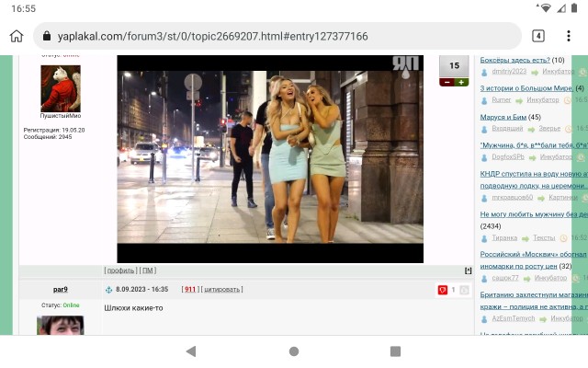Open the "профиль" link under the post
Screen dimensions: 588x368
[120, 270]
